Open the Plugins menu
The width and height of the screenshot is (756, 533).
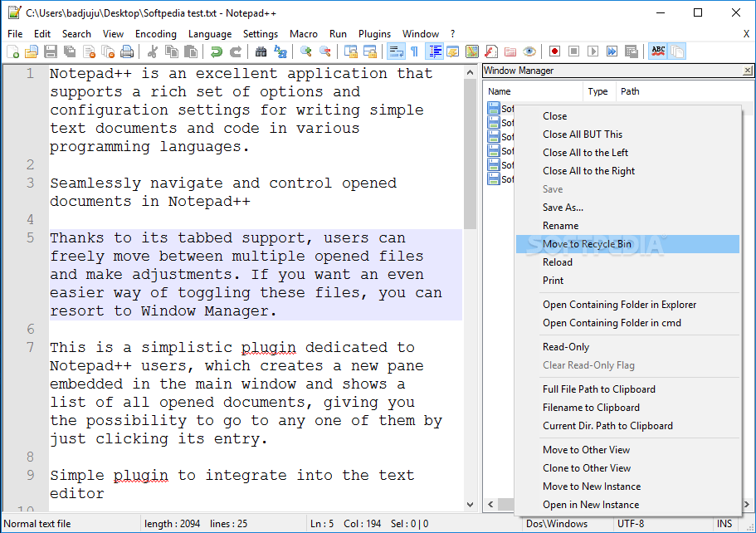(x=374, y=34)
